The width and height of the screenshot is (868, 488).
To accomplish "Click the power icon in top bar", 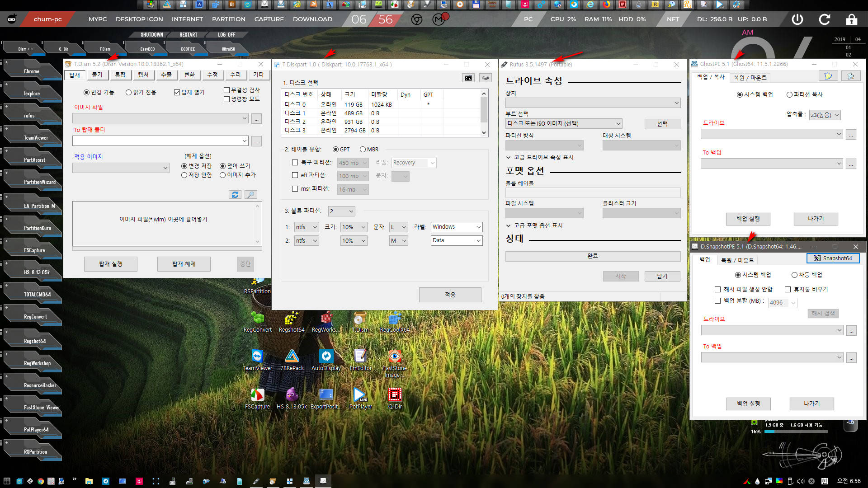I will click(797, 19).
